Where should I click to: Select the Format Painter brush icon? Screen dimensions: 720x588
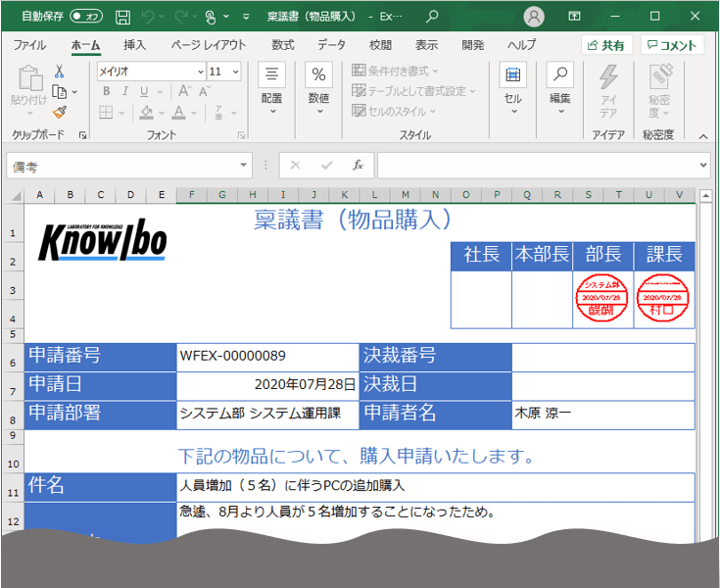[59, 113]
